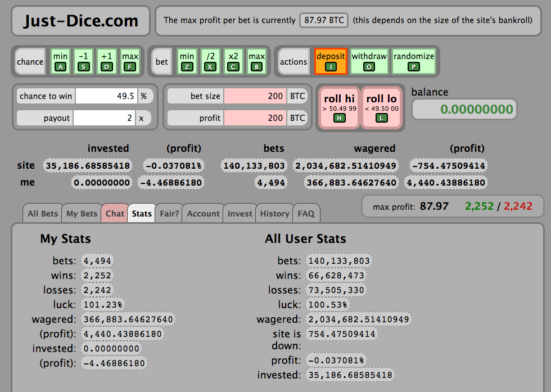Click site bets 140,133,803 in top table

[254, 165]
